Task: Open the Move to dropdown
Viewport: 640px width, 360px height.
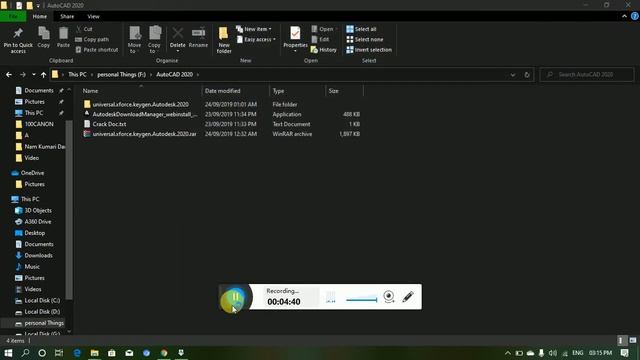Action: click(134, 40)
